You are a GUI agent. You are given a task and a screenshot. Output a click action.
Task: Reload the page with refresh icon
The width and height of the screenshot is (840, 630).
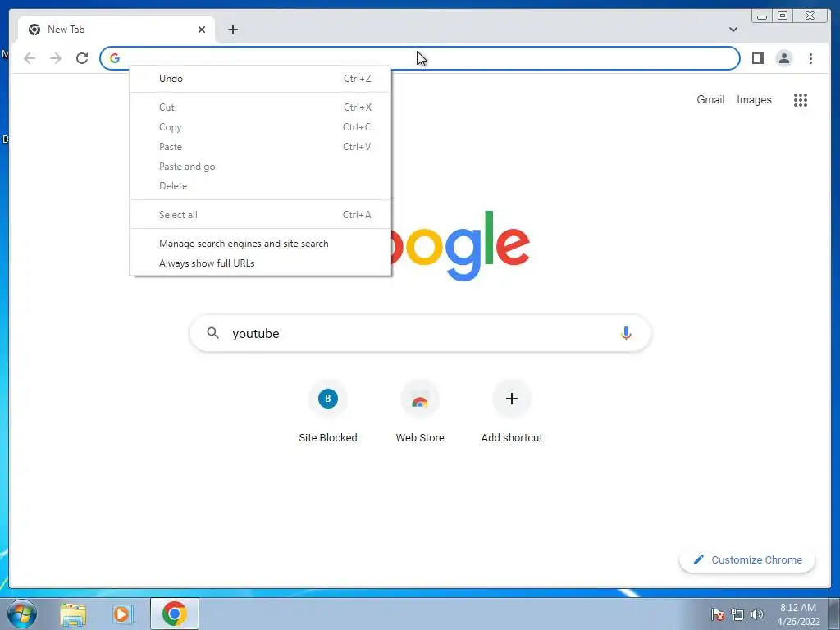[x=82, y=58]
